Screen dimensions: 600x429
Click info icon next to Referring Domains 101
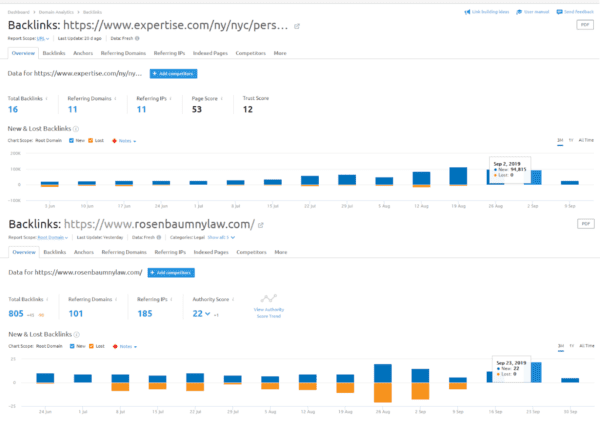pos(116,299)
